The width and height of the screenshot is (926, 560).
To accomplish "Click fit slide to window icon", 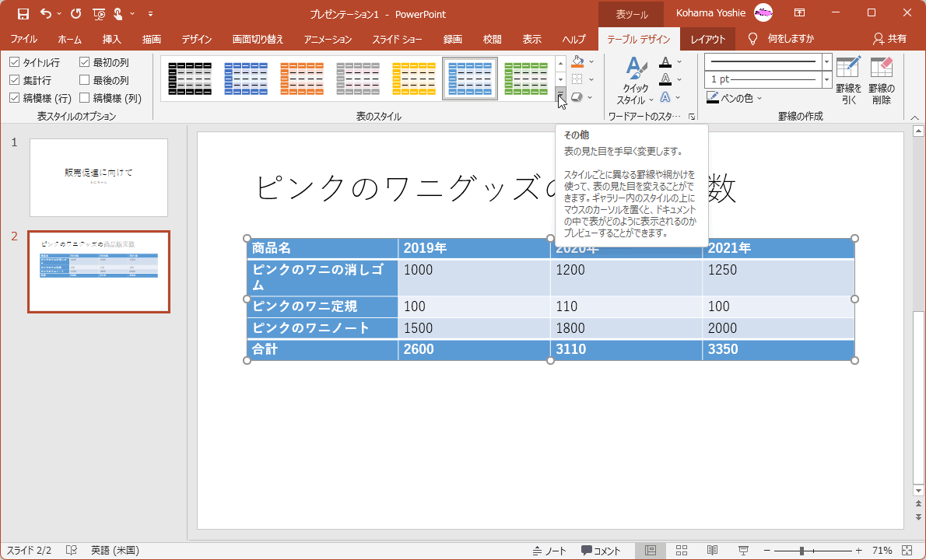I will pos(907,550).
